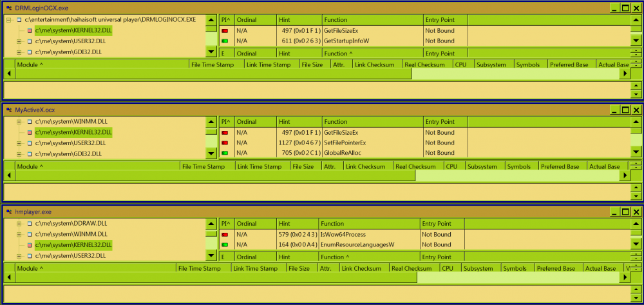This screenshot has height=305, width=644.
Task: Collapse the DRMLOGINOCX.EXE root tree node
Action: [x=8, y=19]
